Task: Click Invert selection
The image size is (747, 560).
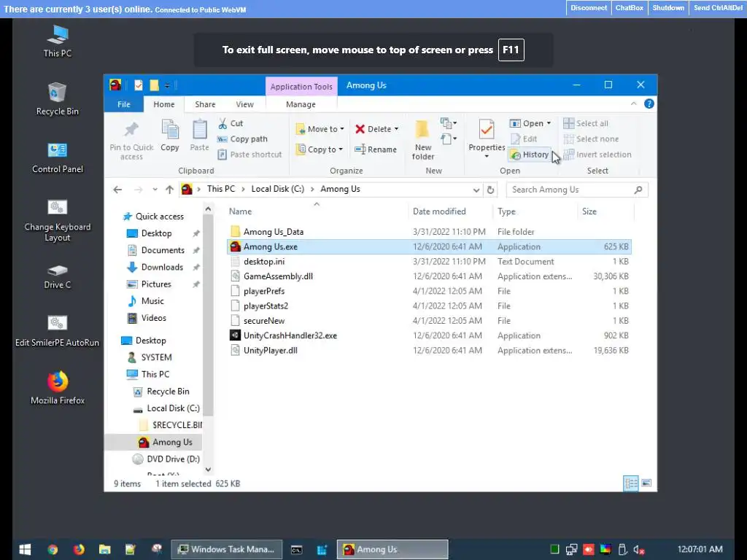Action: pos(597,155)
